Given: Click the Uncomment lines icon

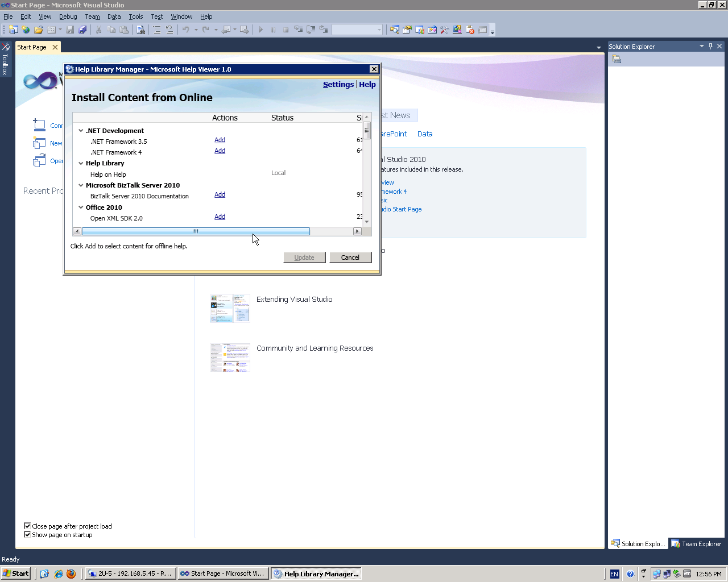Looking at the screenshot, I should point(169,30).
